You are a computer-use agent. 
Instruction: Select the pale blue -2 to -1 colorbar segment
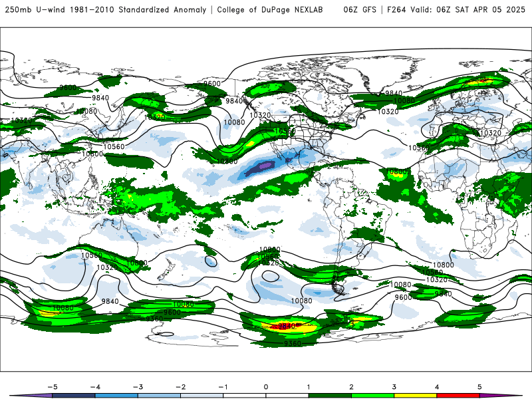tap(202, 396)
